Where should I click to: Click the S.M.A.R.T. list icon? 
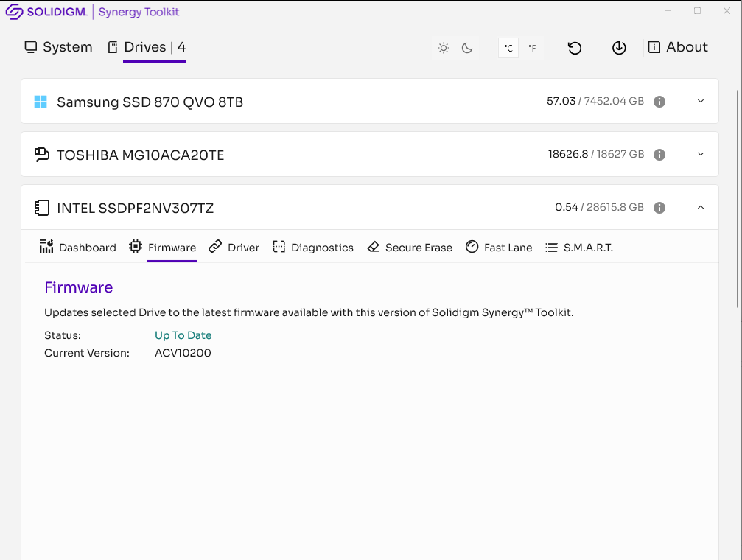click(551, 247)
